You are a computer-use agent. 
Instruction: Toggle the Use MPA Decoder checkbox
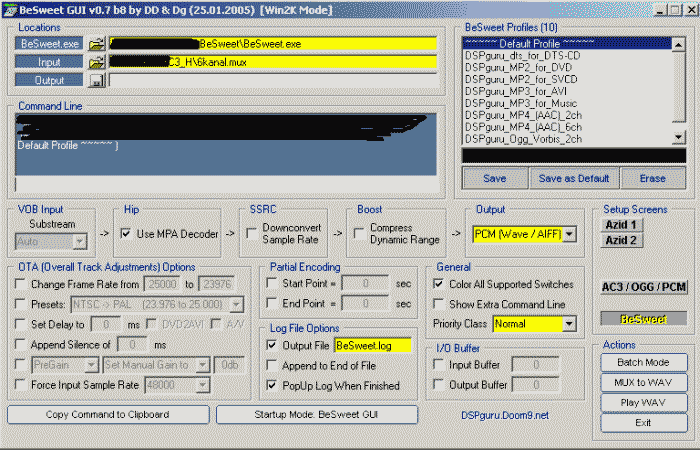pos(126,234)
